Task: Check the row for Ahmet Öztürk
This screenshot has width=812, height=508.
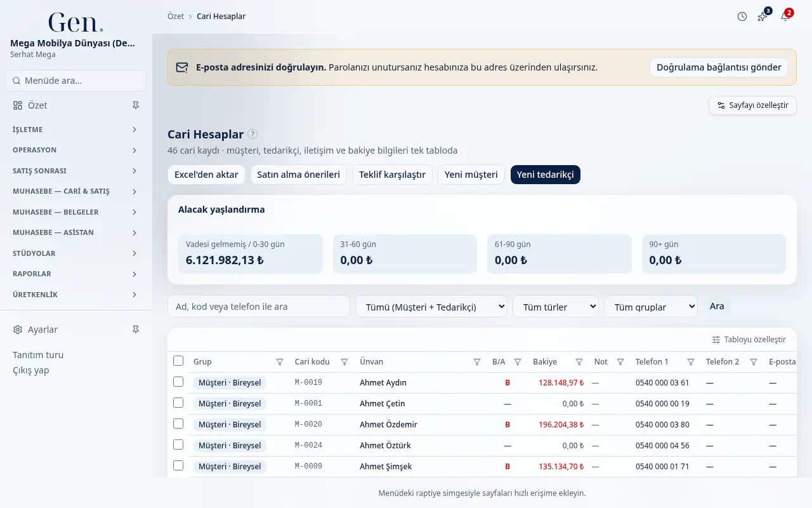Action: pos(178,444)
